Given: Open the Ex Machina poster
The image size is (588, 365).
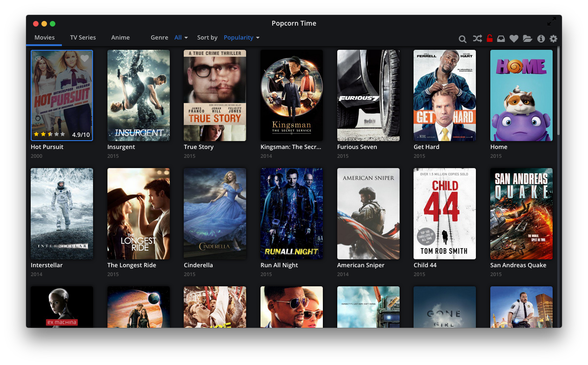Looking at the screenshot, I should click(62, 307).
